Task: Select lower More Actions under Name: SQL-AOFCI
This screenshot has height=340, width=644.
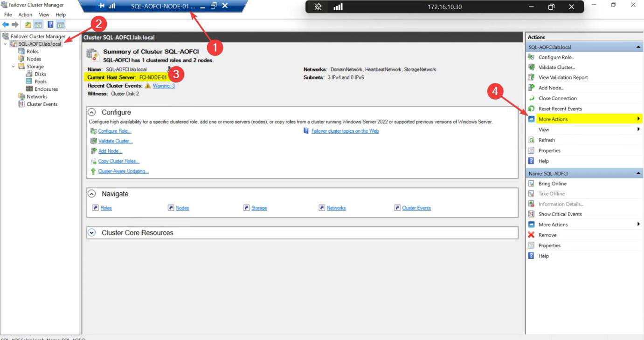Action: (553, 224)
